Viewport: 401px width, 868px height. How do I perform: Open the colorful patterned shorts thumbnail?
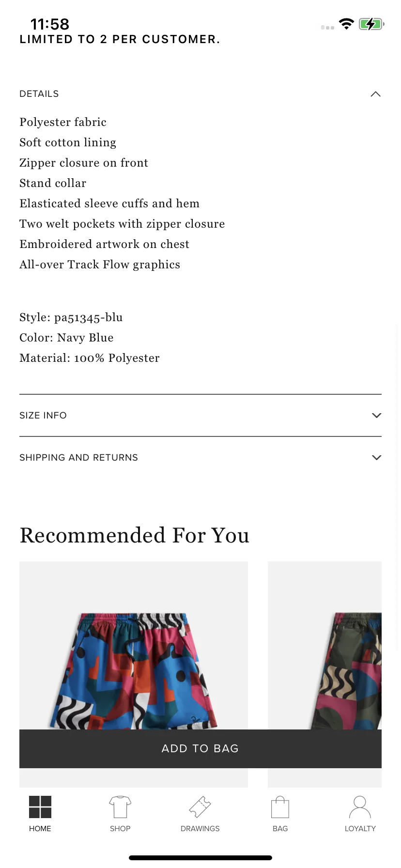point(134,646)
